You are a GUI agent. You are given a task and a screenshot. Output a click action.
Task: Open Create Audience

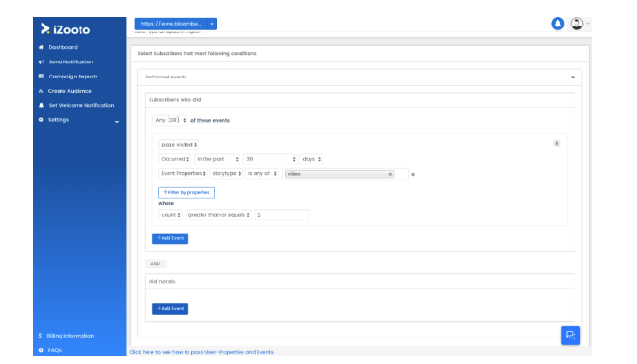pos(69,91)
